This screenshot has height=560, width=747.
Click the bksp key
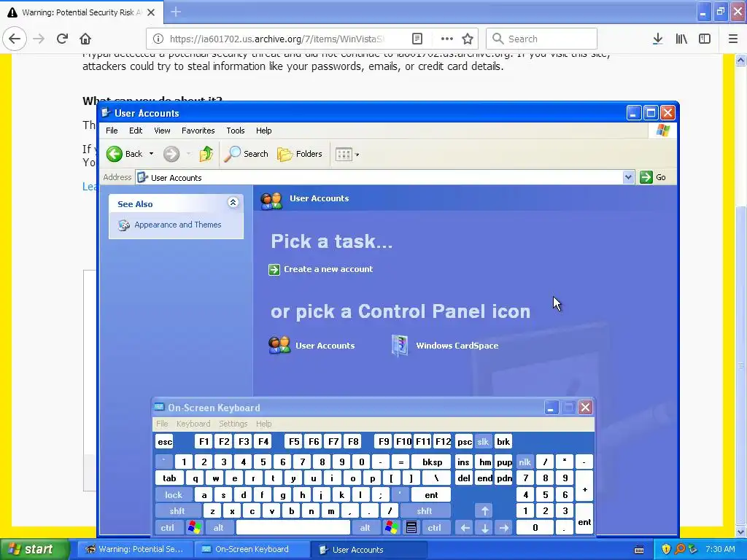(x=432, y=462)
